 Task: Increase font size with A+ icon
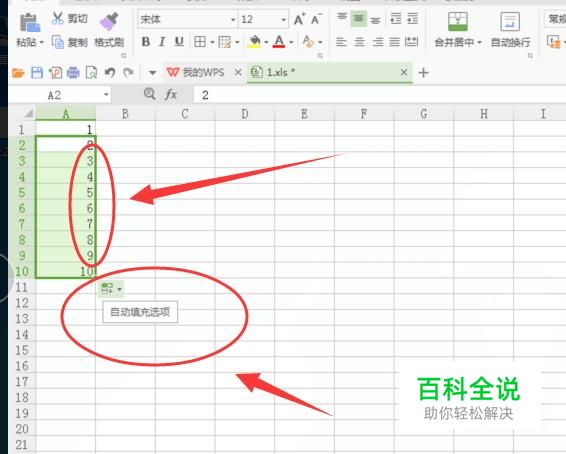299,19
